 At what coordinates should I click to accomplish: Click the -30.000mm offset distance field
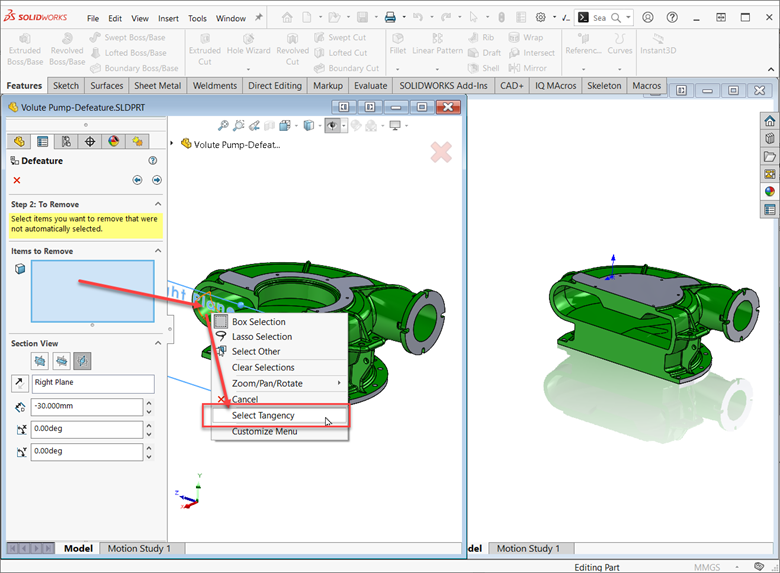click(87, 406)
